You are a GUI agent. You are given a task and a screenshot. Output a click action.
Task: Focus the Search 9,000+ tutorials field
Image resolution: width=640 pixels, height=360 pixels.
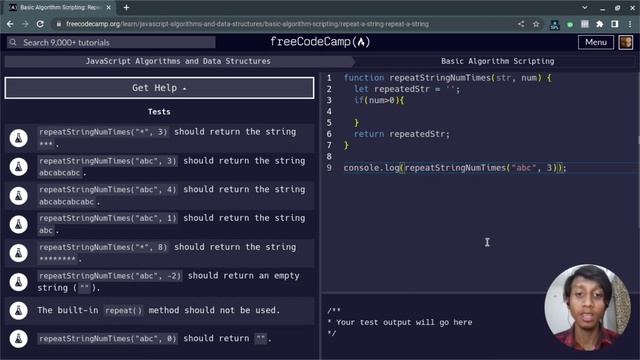point(111,42)
